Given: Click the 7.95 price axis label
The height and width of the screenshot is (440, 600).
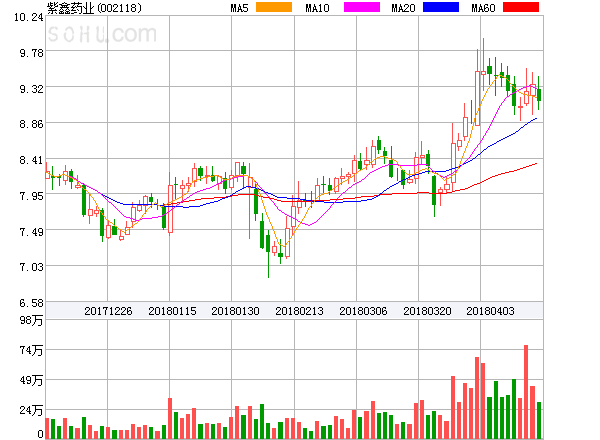Looking at the screenshot, I should pyautogui.click(x=32, y=196).
